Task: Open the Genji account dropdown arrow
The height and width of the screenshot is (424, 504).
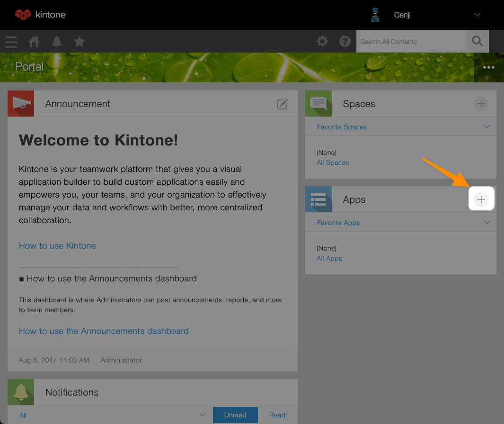Action: (x=477, y=15)
